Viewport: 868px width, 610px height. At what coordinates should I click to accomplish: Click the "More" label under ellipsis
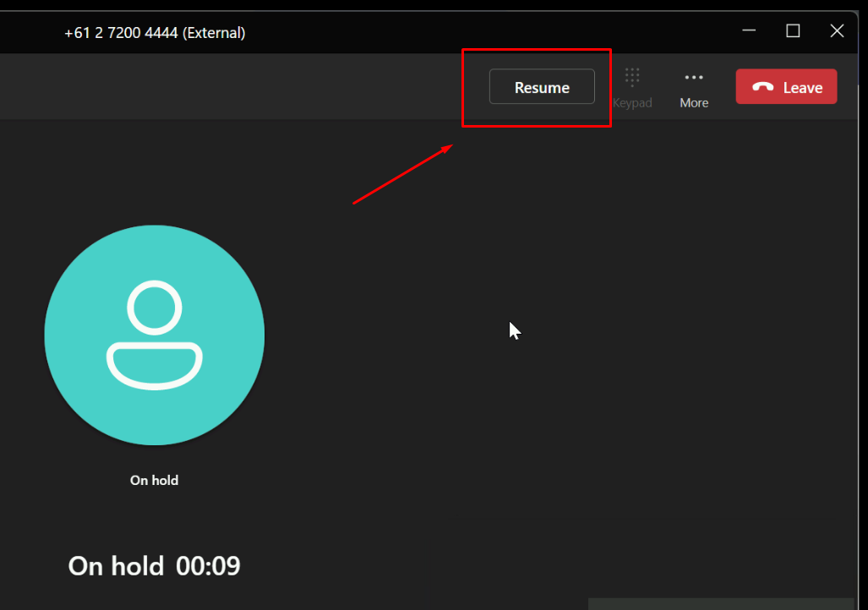point(694,103)
